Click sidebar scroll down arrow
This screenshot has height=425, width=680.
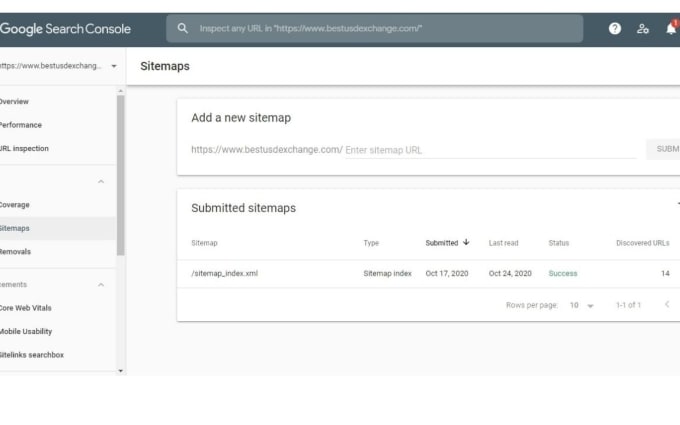tap(121, 371)
